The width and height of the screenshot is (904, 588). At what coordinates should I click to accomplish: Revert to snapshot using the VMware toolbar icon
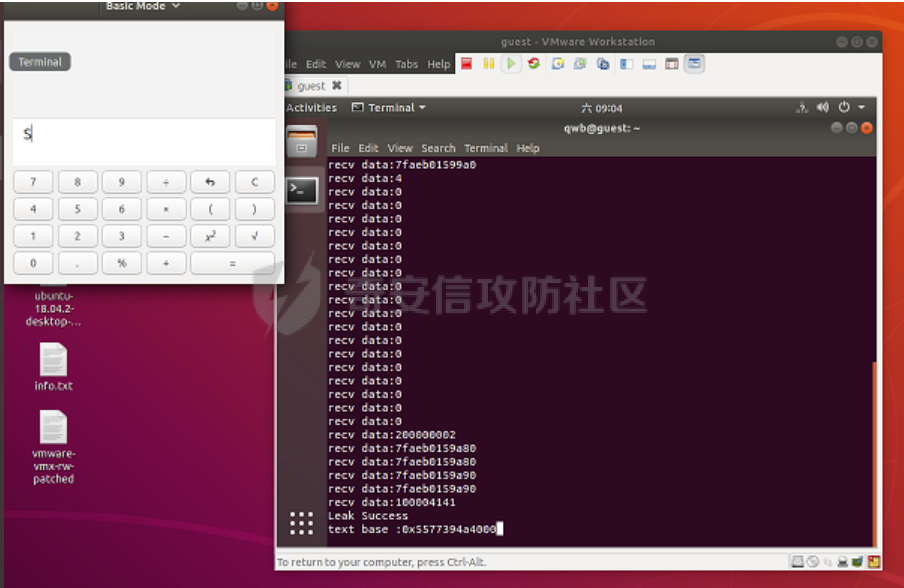[x=580, y=64]
